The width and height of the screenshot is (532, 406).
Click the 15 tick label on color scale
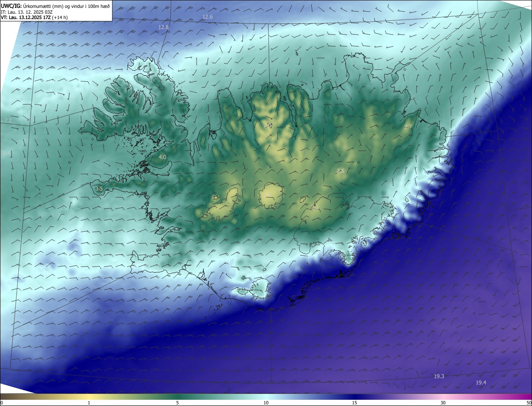click(355, 403)
